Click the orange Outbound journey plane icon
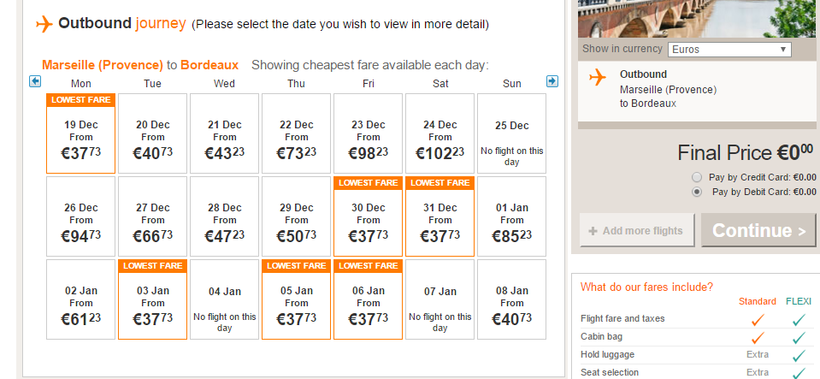Image resolution: width=820 pixels, height=379 pixels. pos(44,24)
